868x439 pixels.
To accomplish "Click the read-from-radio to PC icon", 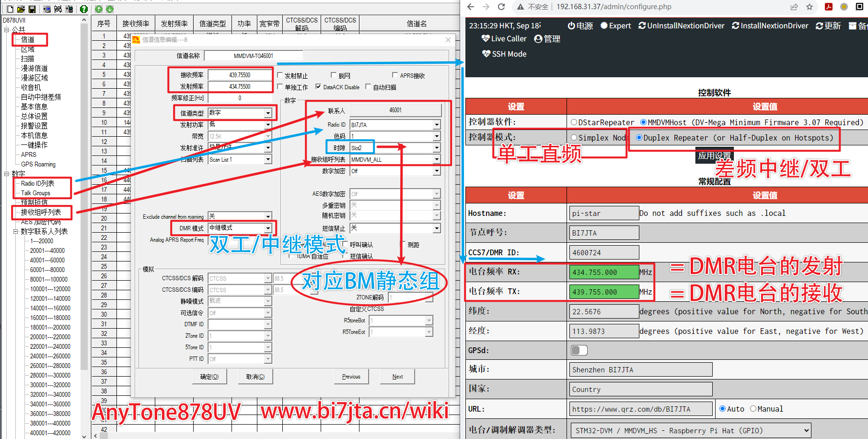I will click(x=47, y=9).
